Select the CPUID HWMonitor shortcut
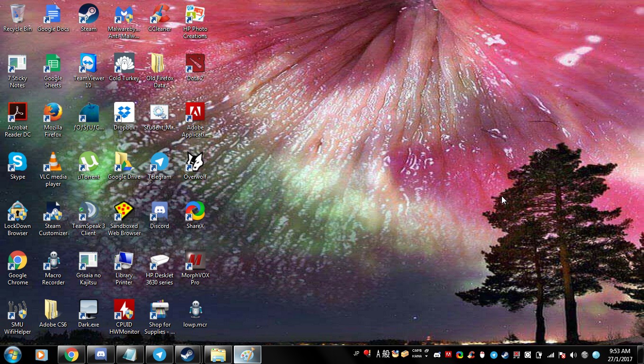 point(124,318)
